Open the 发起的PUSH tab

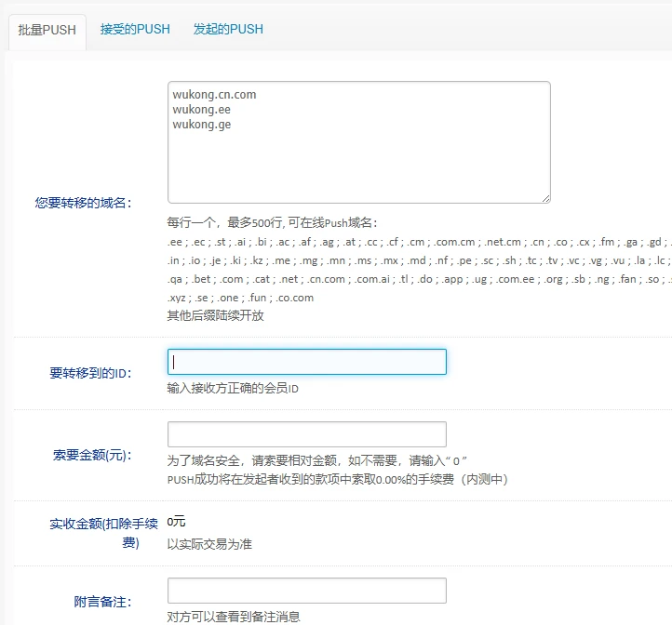(228, 29)
